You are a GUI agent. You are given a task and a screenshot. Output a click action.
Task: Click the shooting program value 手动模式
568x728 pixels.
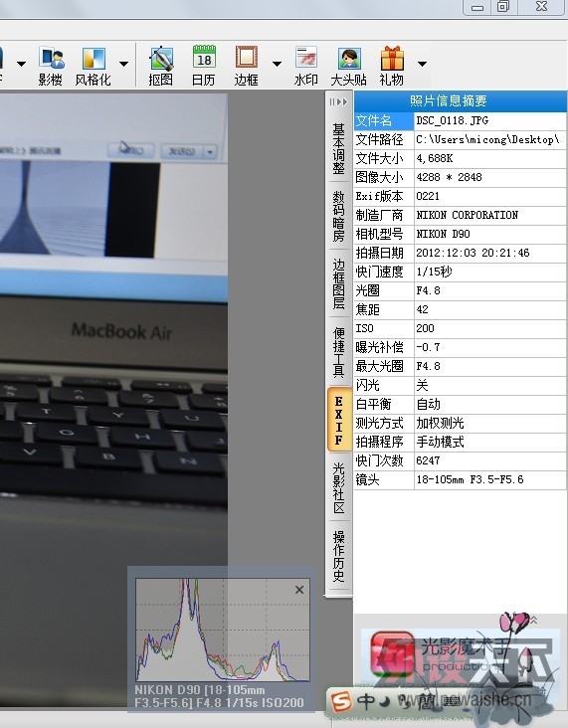pyautogui.click(x=440, y=442)
